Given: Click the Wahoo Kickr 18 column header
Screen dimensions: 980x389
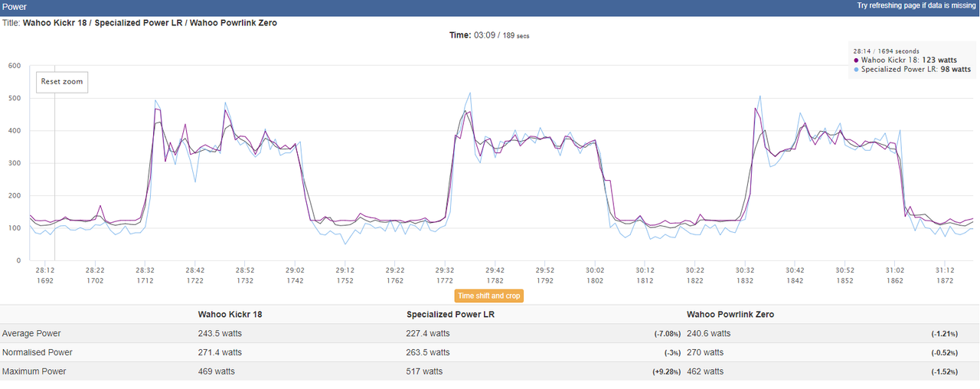Looking at the screenshot, I should click(232, 314).
